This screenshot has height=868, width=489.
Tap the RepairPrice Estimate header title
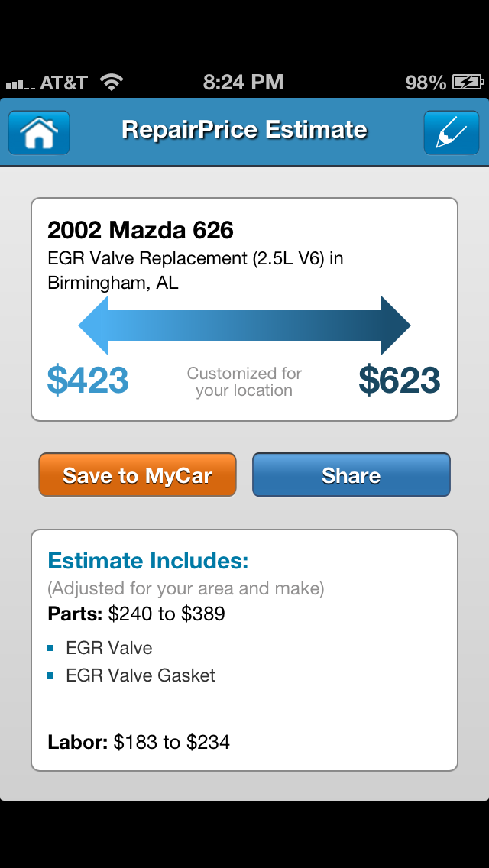coord(244,130)
